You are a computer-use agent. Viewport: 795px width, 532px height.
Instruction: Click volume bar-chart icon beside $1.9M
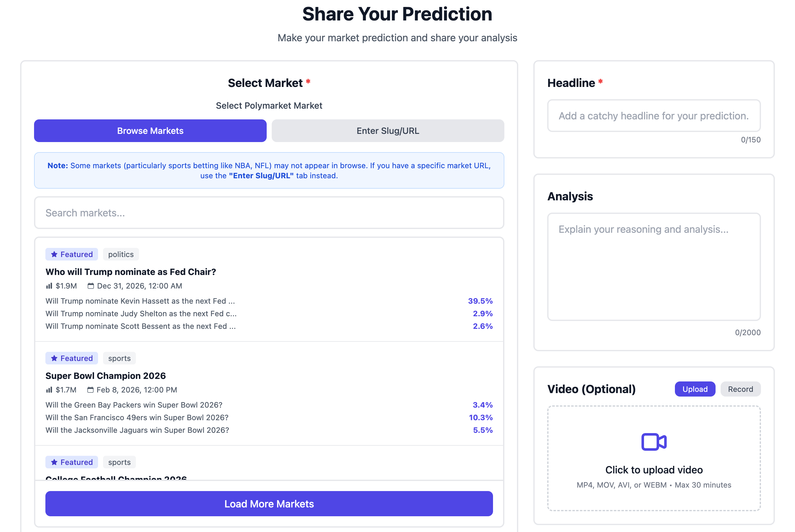click(x=49, y=286)
